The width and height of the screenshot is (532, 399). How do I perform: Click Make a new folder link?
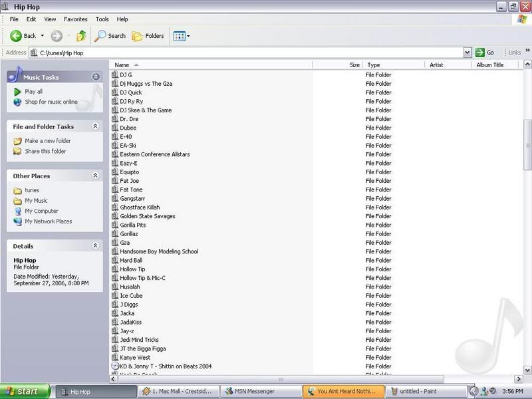[48, 141]
